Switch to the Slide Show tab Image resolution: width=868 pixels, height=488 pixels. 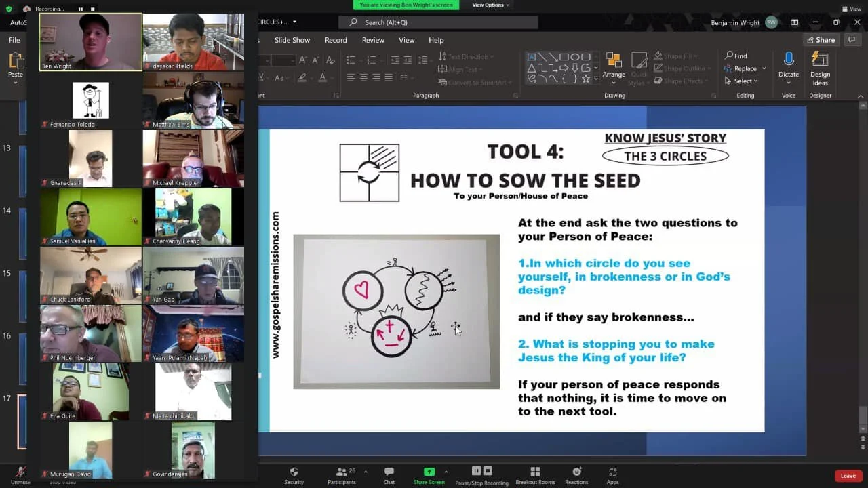tap(292, 40)
